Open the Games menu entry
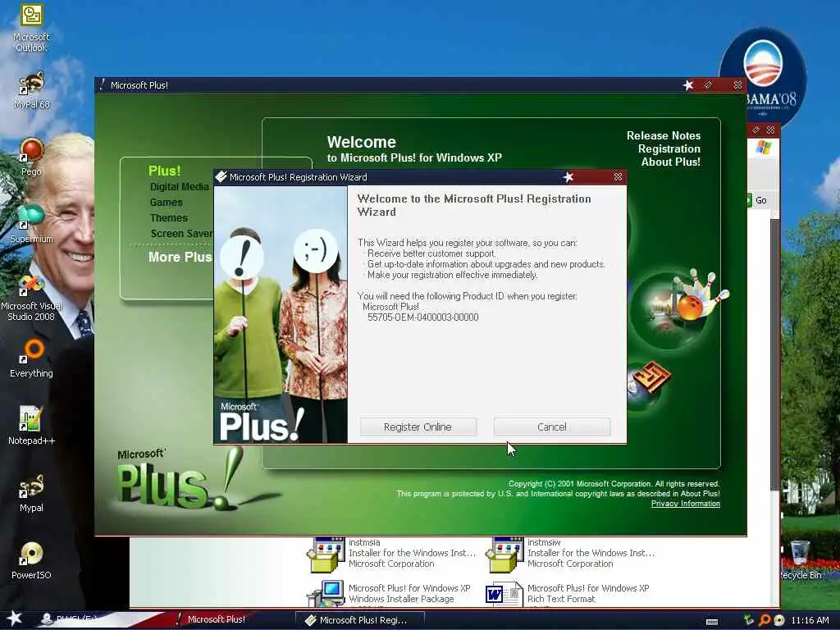This screenshot has width=840, height=630. pos(166,202)
